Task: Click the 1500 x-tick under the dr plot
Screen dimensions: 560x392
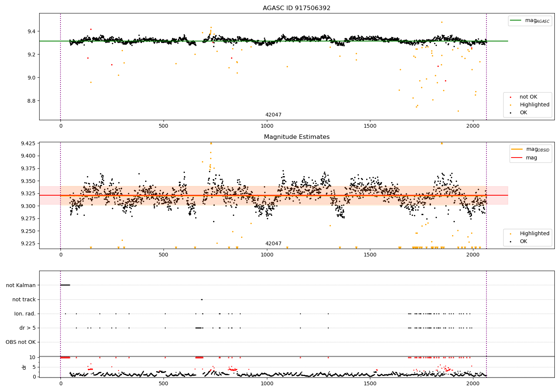Action: tap(370, 383)
